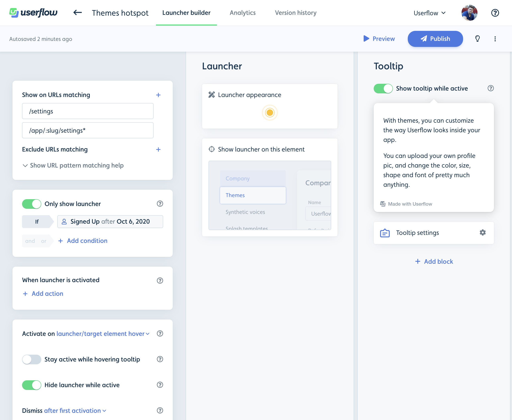
Task: Toggle Show tooltip while active switch
Action: coord(383,89)
